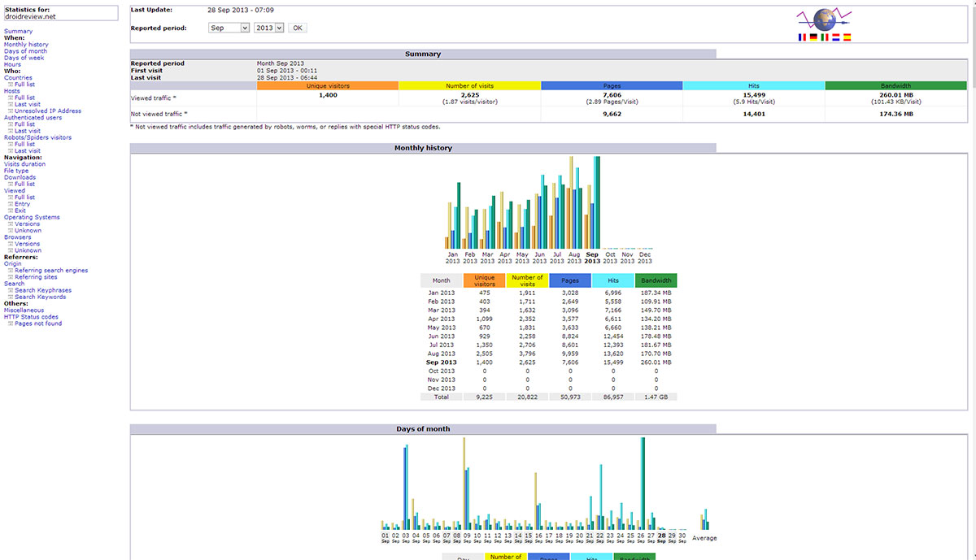Click the Pages header in monthly table
Viewport: 976px width, 560px height.
pyautogui.click(x=570, y=280)
